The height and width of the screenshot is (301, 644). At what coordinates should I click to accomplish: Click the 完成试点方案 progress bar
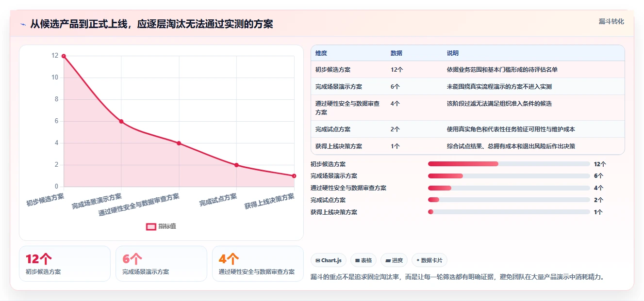(x=509, y=200)
